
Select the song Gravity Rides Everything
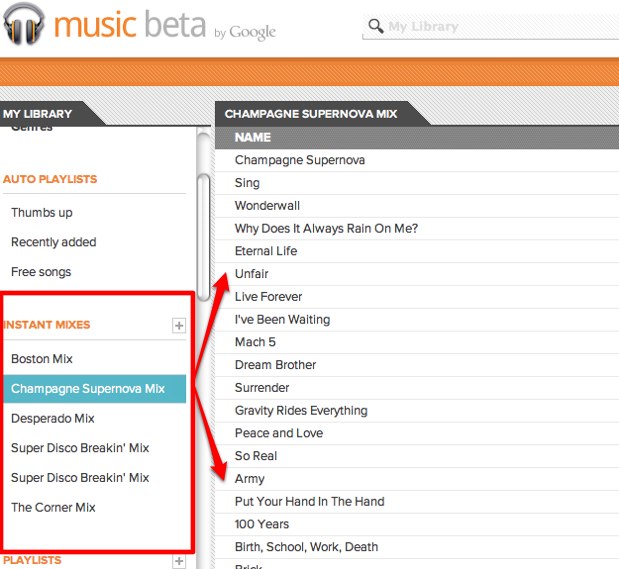pyautogui.click(x=301, y=411)
